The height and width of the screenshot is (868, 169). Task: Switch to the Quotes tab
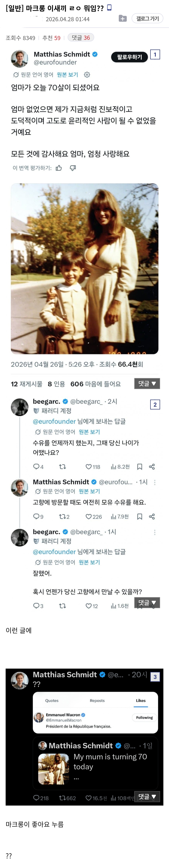52,700
